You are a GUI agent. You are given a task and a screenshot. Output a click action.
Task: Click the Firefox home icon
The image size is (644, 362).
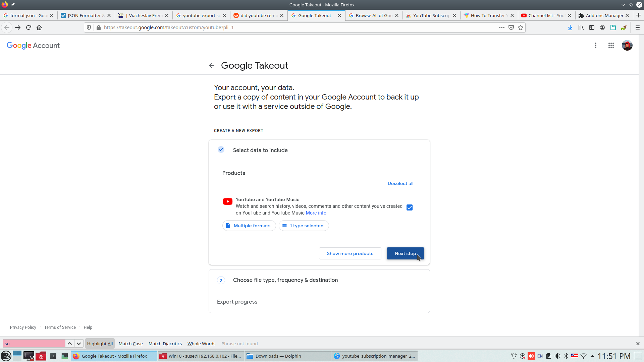(39, 27)
